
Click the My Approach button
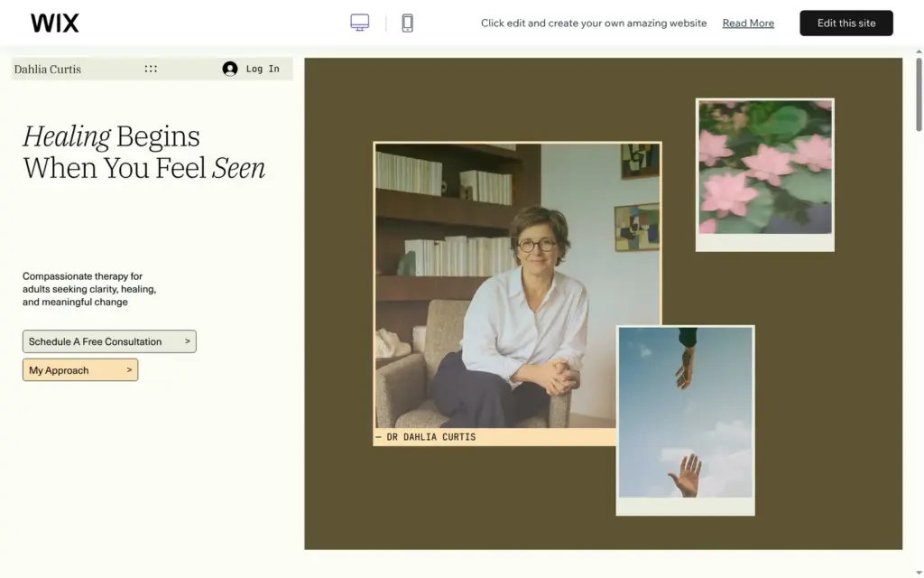(x=80, y=369)
